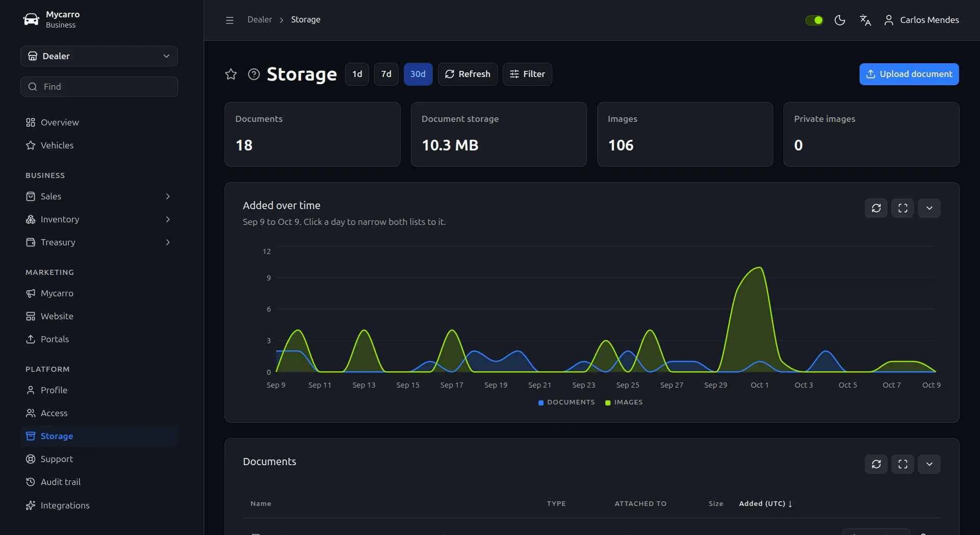Collapse the Added over time panel
The image size is (980, 535).
930,208
